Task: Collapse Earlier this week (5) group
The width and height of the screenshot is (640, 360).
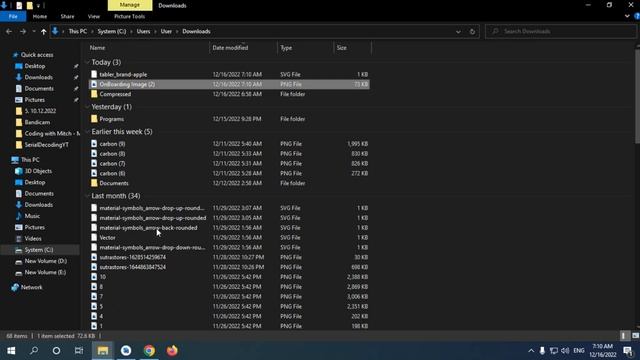Action: pos(87,132)
